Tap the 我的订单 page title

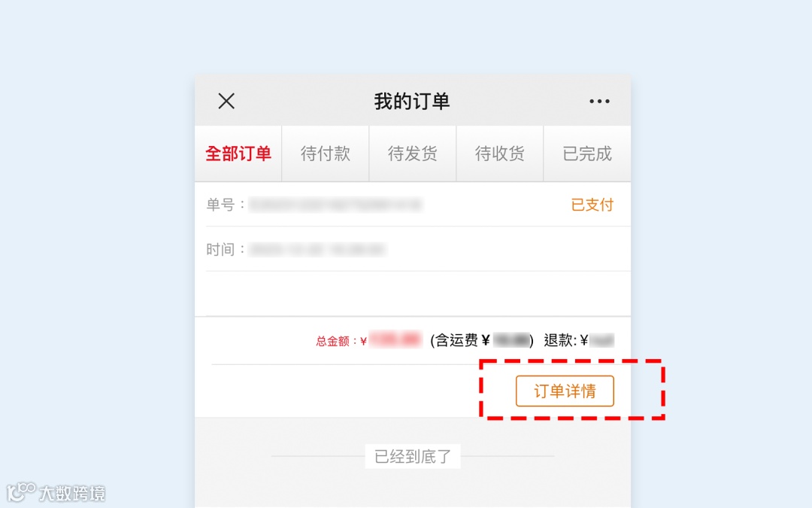pos(412,101)
